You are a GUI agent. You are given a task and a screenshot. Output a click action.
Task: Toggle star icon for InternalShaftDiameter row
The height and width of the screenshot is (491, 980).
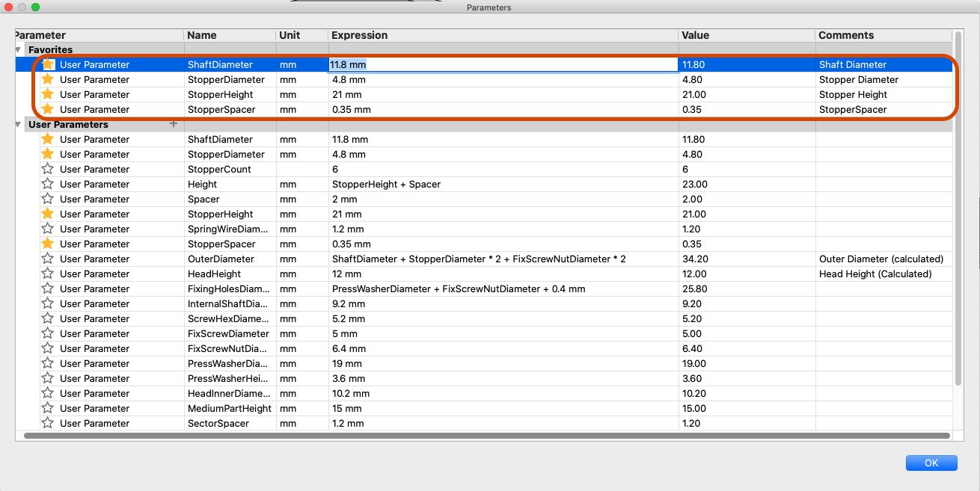coord(48,303)
